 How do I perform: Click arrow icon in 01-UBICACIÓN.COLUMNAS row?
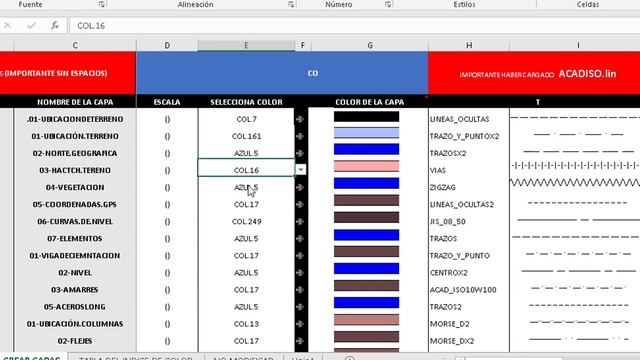(x=300, y=324)
